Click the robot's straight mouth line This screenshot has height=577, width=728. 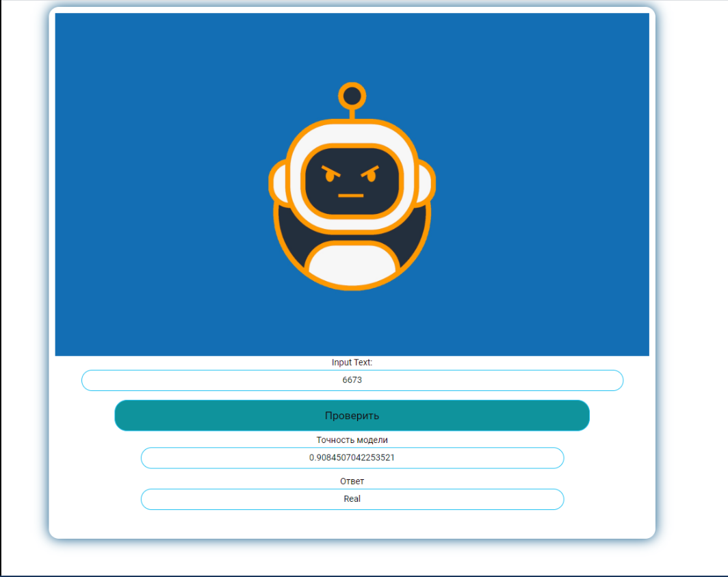[x=351, y=196]
